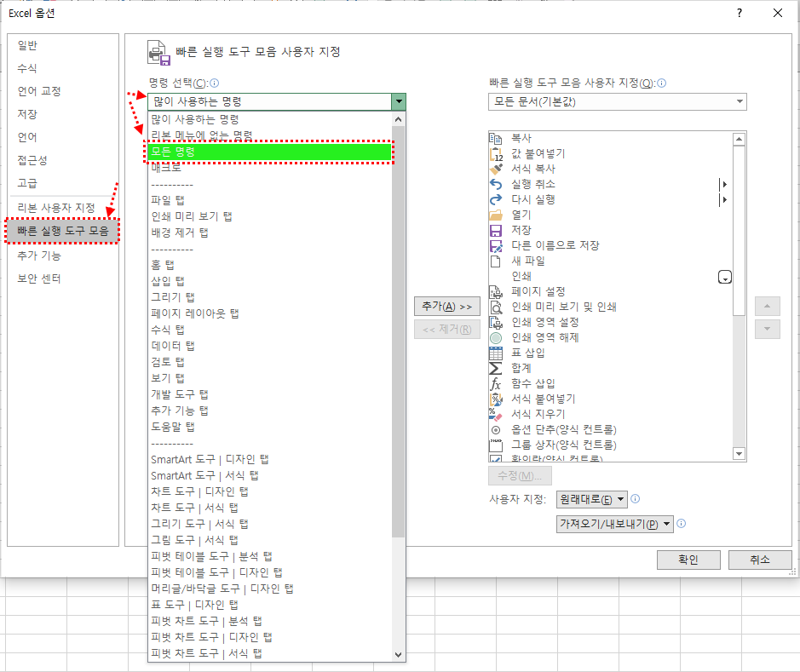Viewport: 800px width, 672px height.
Task: Select the 값 붙여넣기 paste values icon
Action: 495,153
